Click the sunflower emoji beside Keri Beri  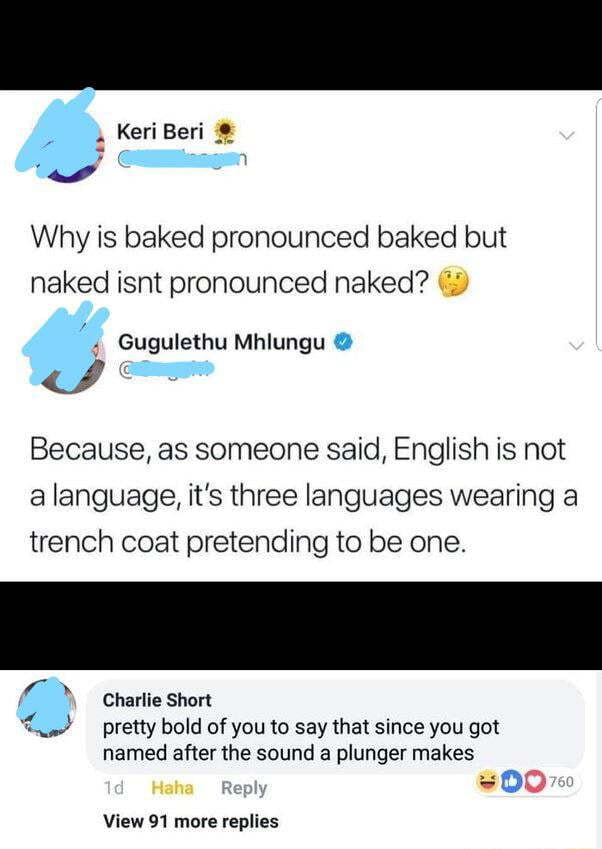[225, 132]
